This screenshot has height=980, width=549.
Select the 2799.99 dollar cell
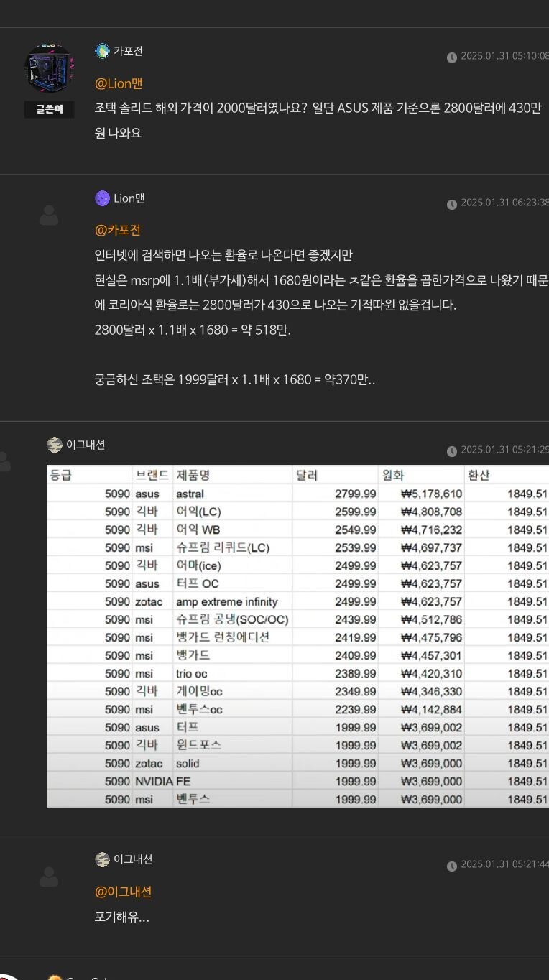pyautogui.click(x=335, y=494)
